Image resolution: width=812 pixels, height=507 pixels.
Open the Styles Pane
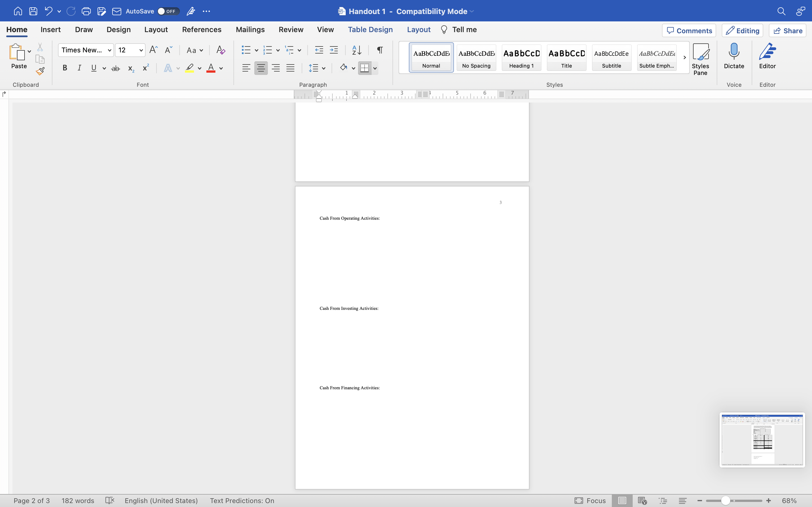(700, 59)
